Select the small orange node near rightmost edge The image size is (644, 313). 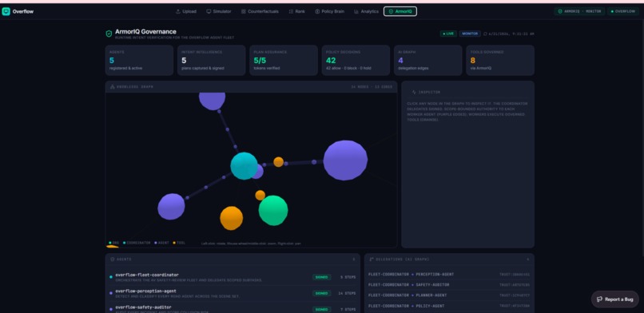279,161
